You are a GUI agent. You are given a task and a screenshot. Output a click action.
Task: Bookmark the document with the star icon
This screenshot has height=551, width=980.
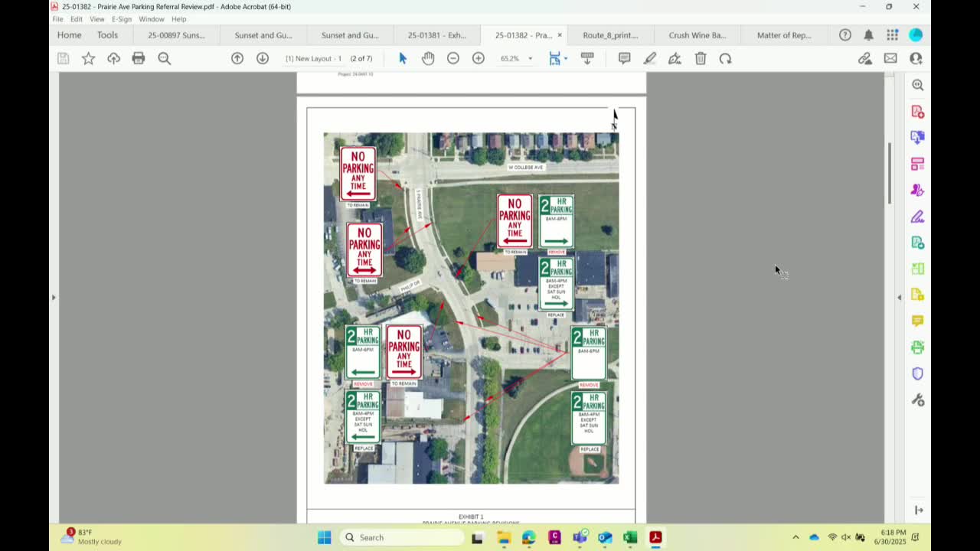coord(89,58)
